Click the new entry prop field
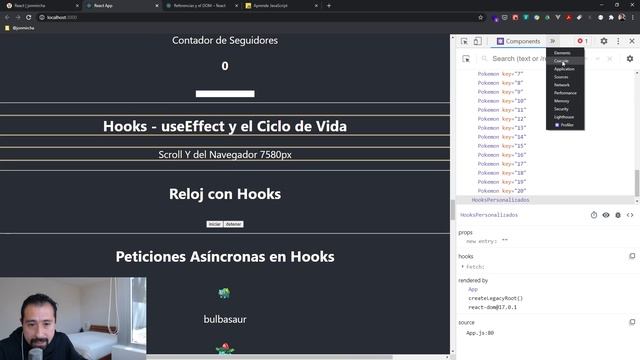 [x=487, y=241]
